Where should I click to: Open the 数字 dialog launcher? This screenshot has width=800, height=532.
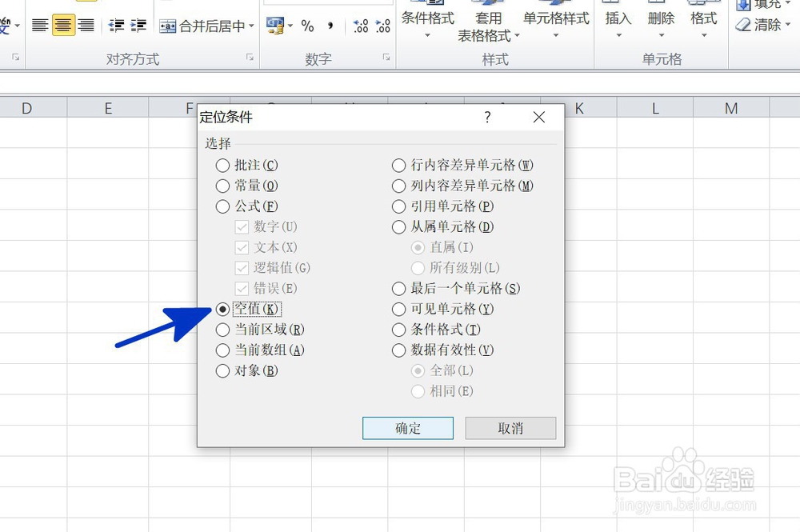click(x=386, y=58)
